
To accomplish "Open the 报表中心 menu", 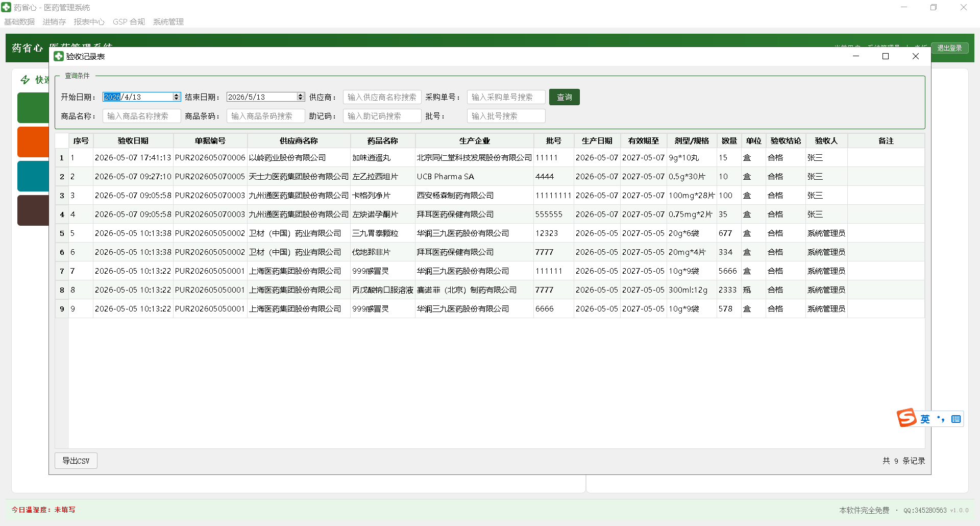I will tap(89, 21).
